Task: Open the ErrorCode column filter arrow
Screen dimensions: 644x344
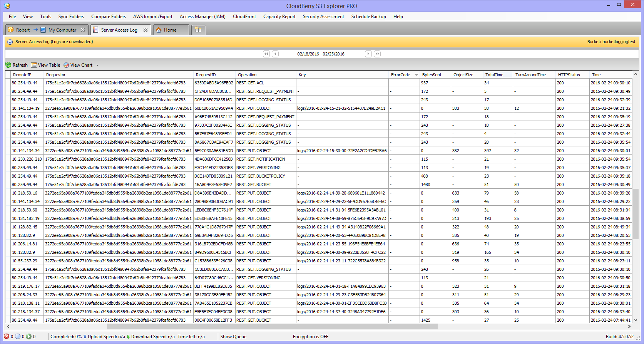Action: [x=417, y=75]
